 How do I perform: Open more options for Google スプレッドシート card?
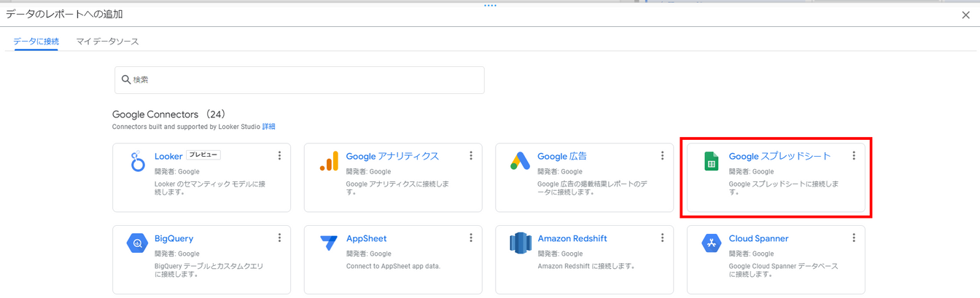pos(854,156)
